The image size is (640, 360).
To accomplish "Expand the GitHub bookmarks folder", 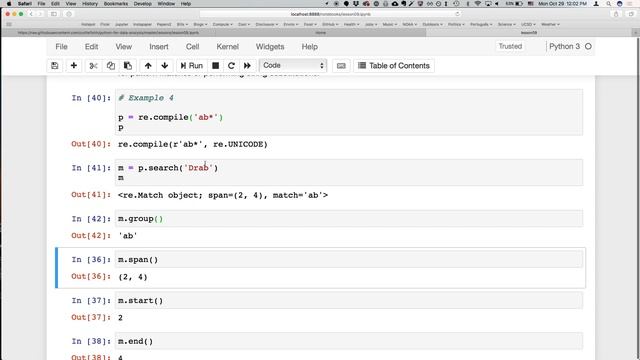I will 330,24.
